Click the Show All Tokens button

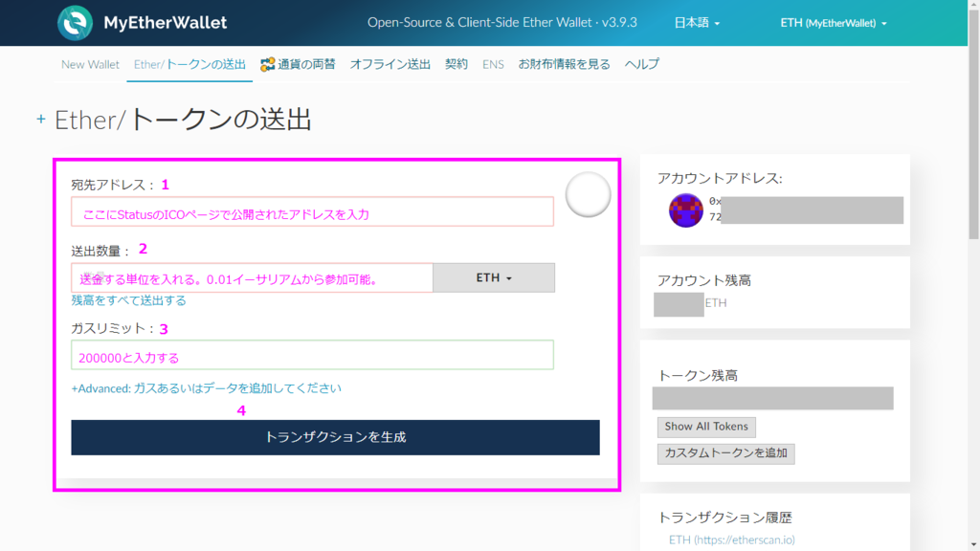706,427
